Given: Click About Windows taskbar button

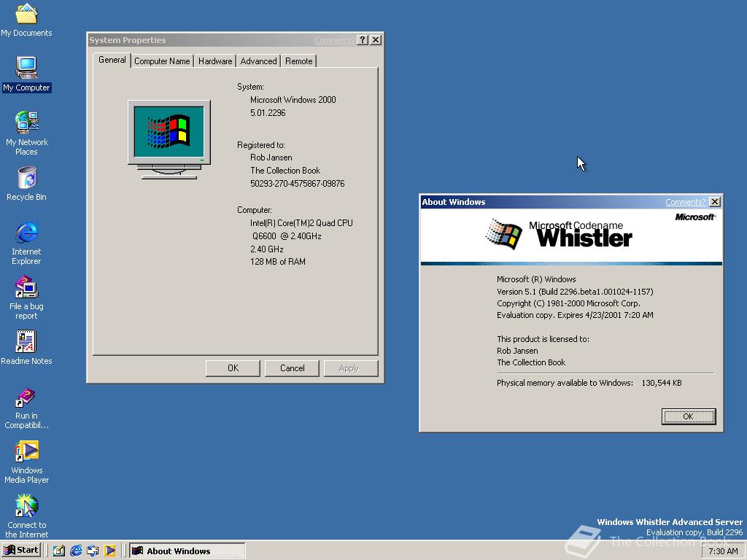Looking at the screenshot, I should [187, 551].
